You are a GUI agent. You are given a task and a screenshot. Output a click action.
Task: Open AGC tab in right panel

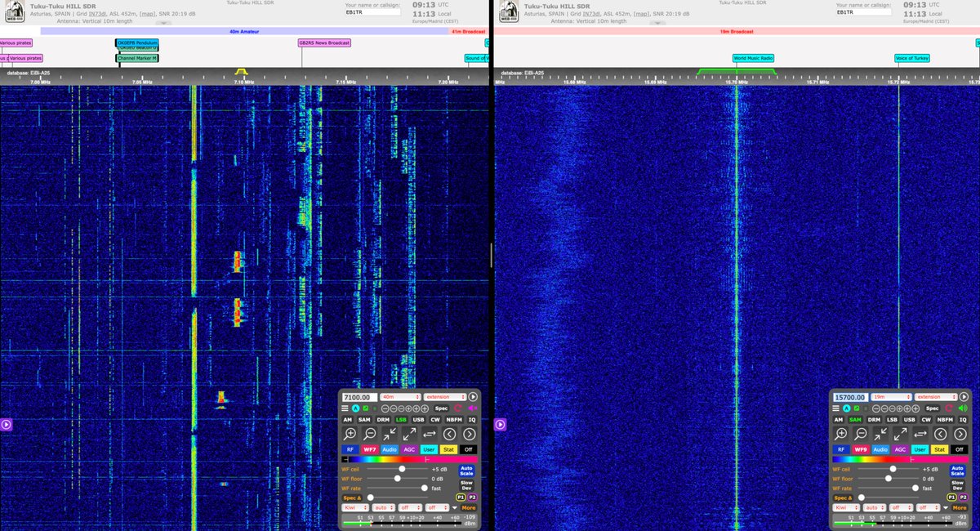(x=900, y=450)
